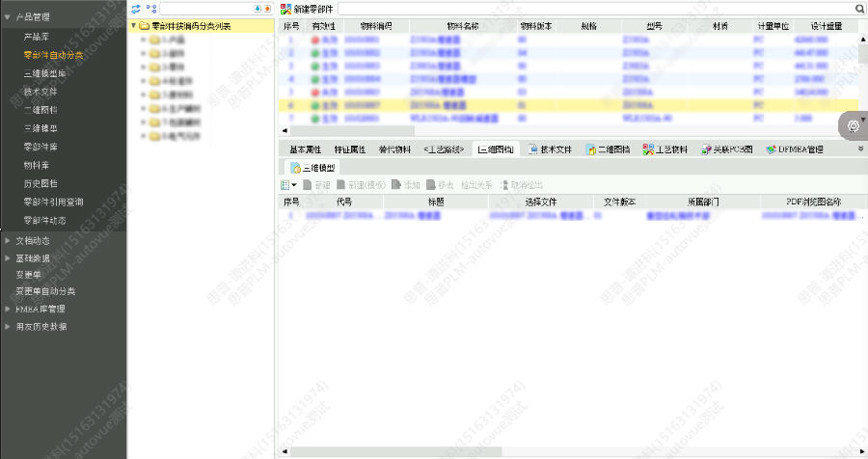This screenshot has width=868, height=459.
Task: Select row 1 in the 三维模型 table
Action: (573, 215)
